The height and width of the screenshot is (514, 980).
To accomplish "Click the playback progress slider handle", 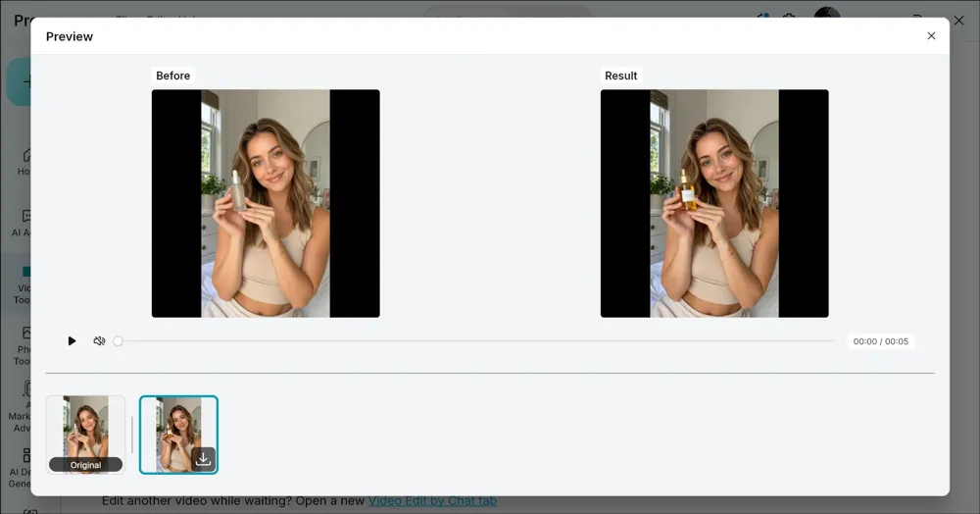I will [119, 340].
